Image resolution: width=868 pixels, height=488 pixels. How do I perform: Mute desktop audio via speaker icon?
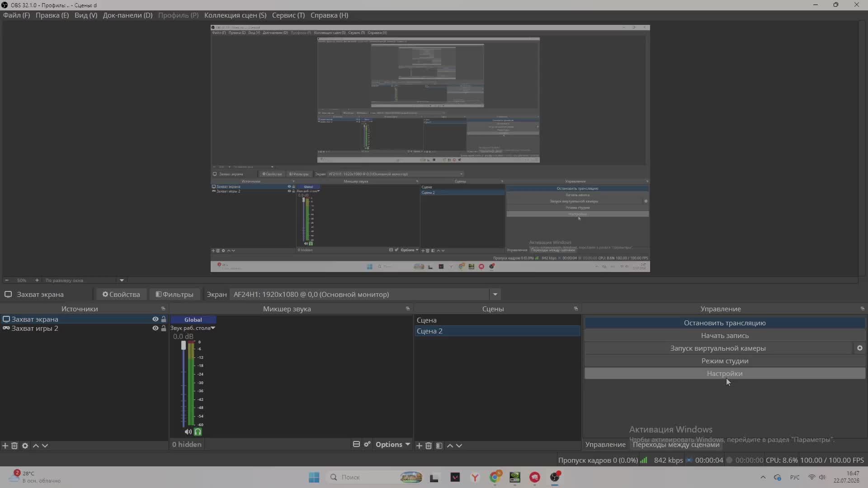pos(188,432)
